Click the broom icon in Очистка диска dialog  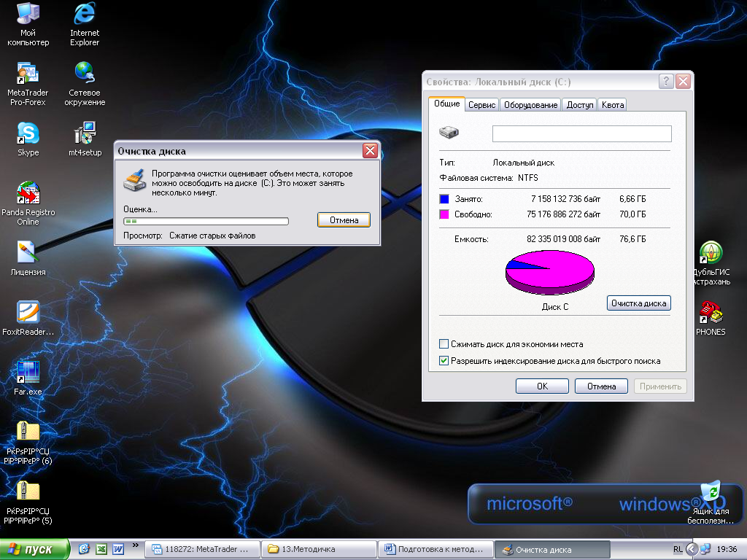pos(134,181)
